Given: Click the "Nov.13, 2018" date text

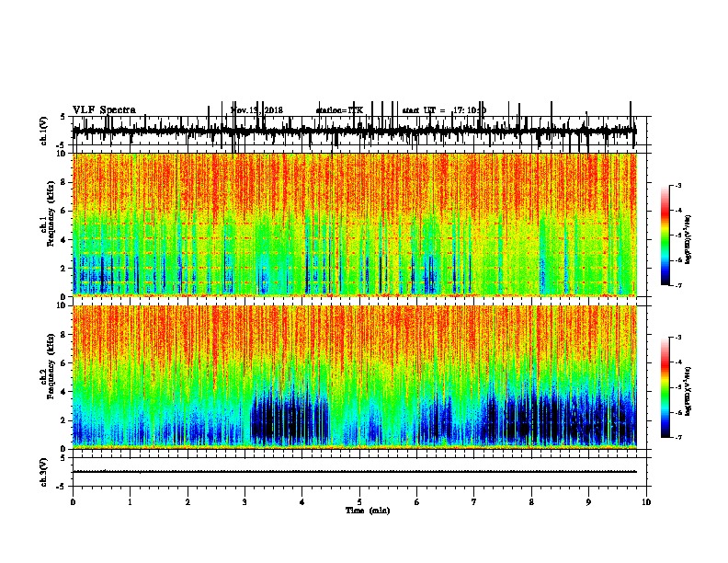Looking at the screenshot, I should coord(256,110).
